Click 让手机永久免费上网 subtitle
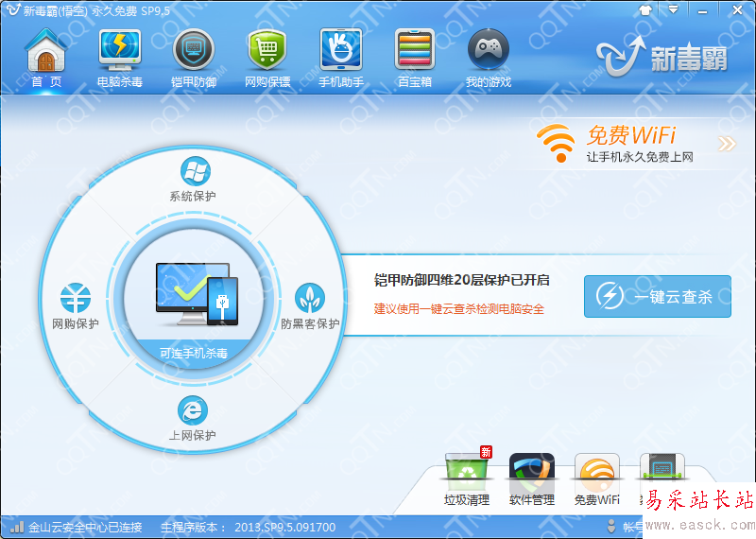Screen dimensions: 756x539 click(x=640, y=157)
